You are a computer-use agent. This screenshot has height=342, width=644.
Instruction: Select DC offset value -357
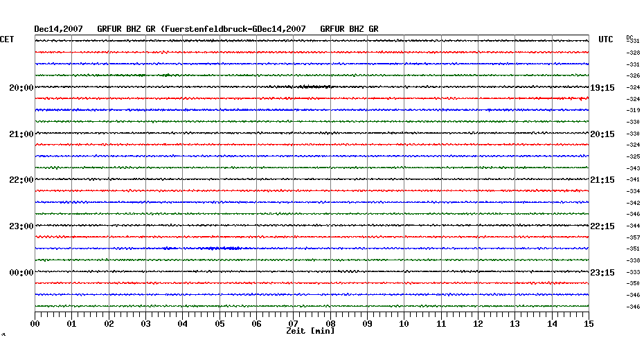pyautogui.click(x=633, y=237)
